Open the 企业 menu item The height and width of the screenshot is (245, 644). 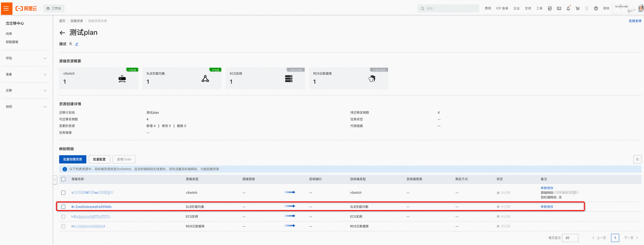(x=516, y=8)
